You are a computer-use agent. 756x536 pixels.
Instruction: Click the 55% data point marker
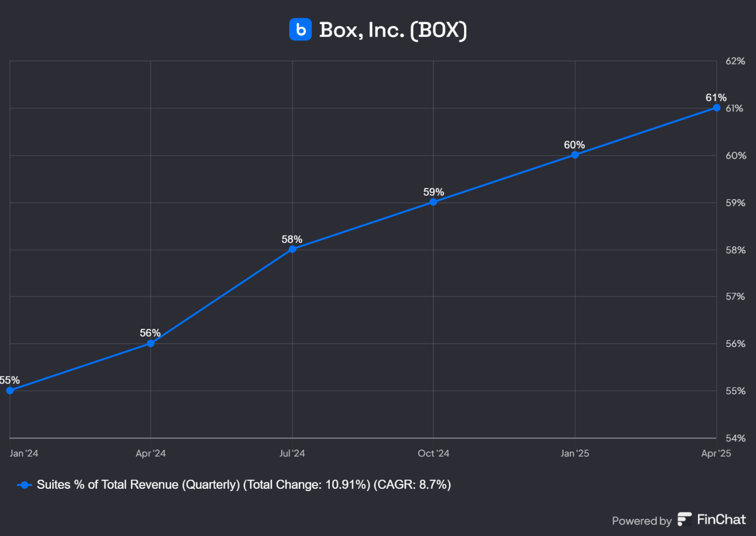[9, 390]
